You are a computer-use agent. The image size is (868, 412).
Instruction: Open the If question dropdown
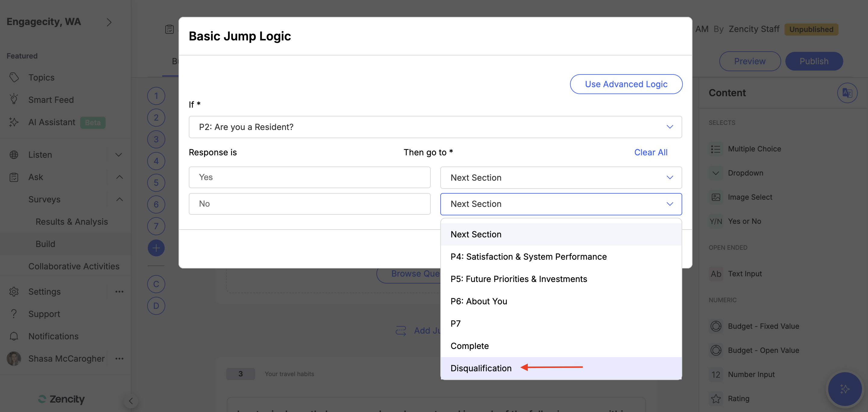click(435, 127)
